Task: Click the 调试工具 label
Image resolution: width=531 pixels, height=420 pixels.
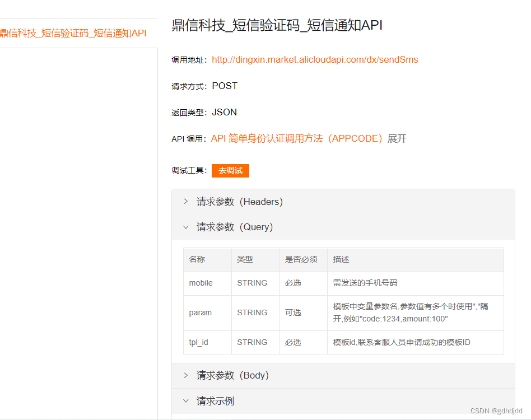Action: click(189, 171)
